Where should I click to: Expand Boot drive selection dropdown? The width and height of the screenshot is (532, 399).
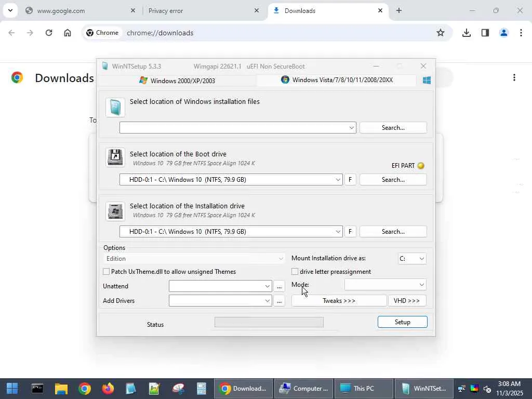tap(338, 180)
